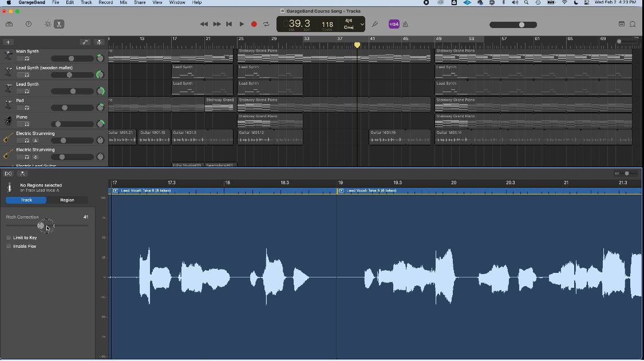Viewport: 644px width, 361px height.
Task: Open the Track menu
Action: coord(86,2)
